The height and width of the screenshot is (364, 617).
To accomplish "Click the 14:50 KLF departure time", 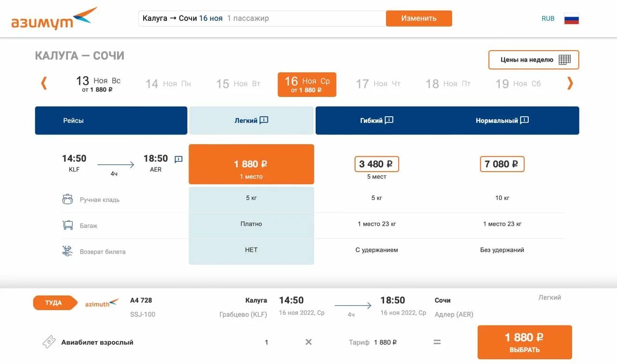I will pyautogui.click(x=74, y=163).
